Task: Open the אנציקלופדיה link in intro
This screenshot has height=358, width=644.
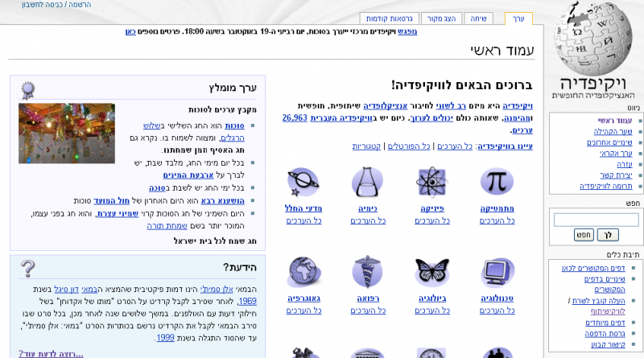Action: click(386, 106)
